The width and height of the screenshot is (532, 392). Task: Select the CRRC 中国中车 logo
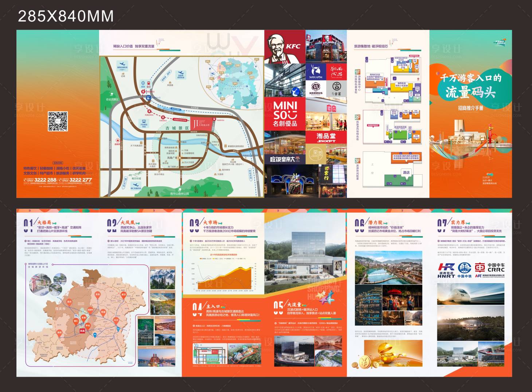tap(489, 268)
